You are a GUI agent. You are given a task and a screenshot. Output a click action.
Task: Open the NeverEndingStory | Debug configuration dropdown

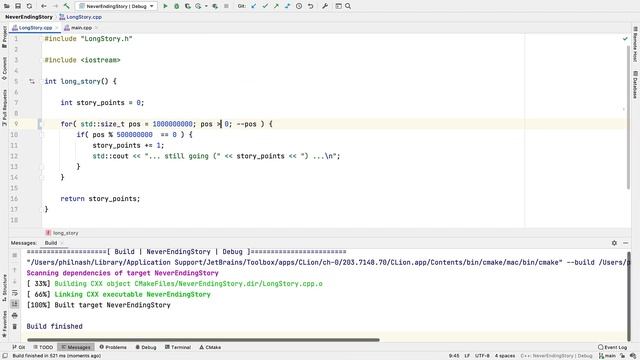116,6
